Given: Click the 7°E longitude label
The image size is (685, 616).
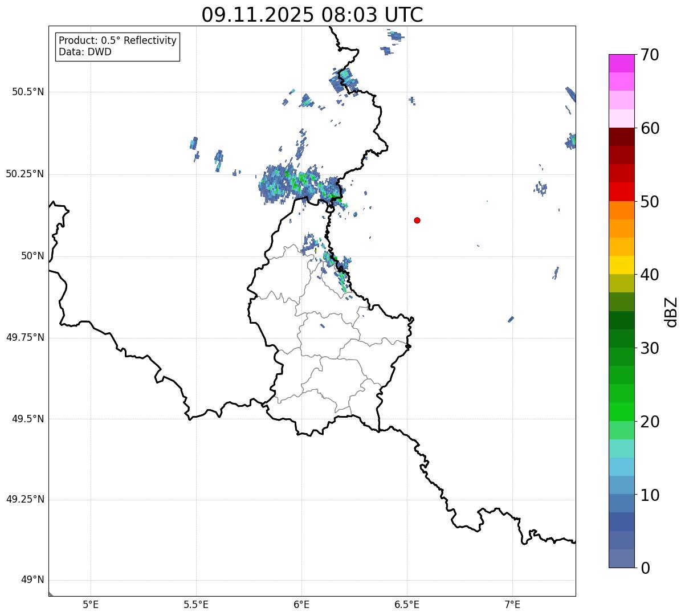Looking at the screenshot, I should click(x=512, y=605).
